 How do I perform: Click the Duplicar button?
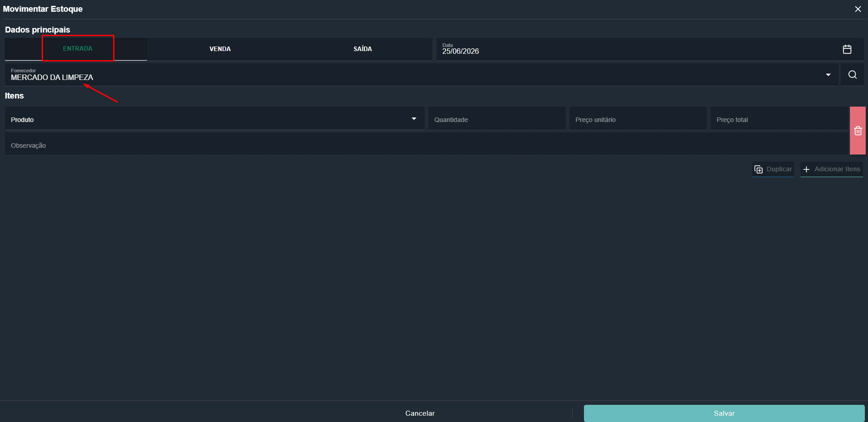click(x=773, y=169)
